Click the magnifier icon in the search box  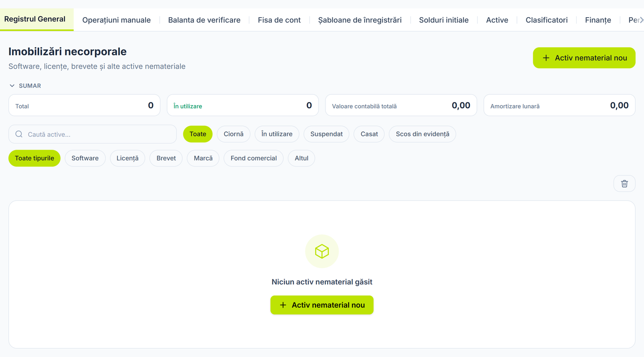pyautogui.click(x=19, y=134)
